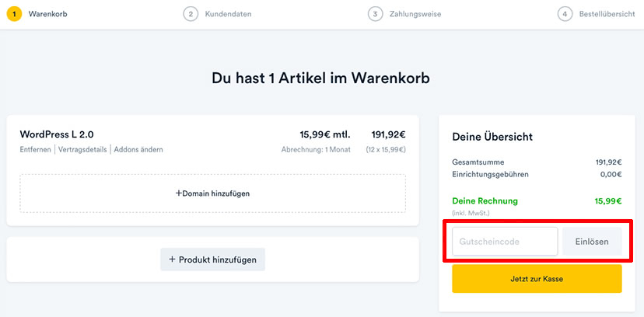The height and width of the screenshot is (317, 644).
Task: Click Addons ändern link
Action: 138,150
